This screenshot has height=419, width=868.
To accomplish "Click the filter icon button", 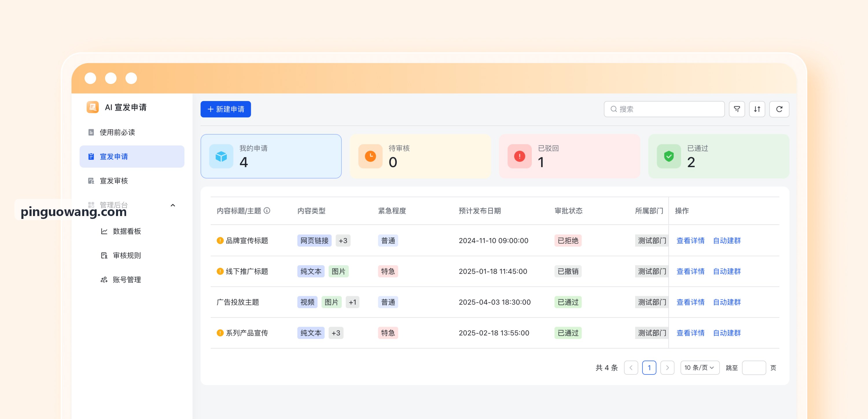I will point(737,109).
